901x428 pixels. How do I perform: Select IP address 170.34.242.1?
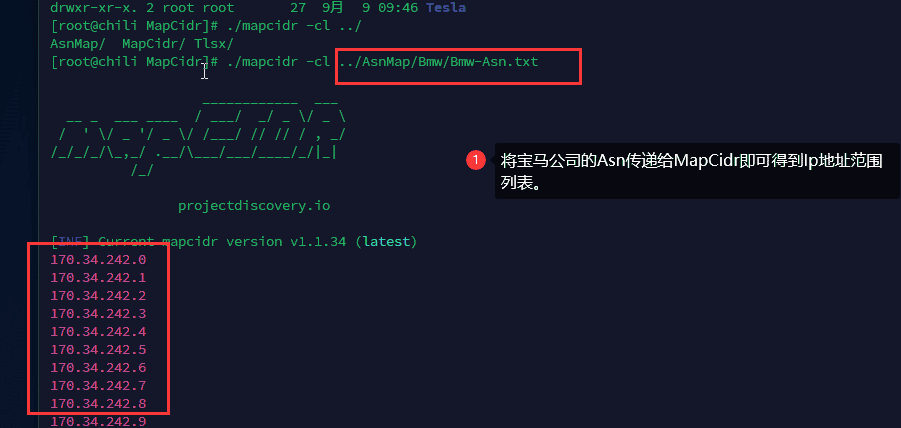coord(98,278)
